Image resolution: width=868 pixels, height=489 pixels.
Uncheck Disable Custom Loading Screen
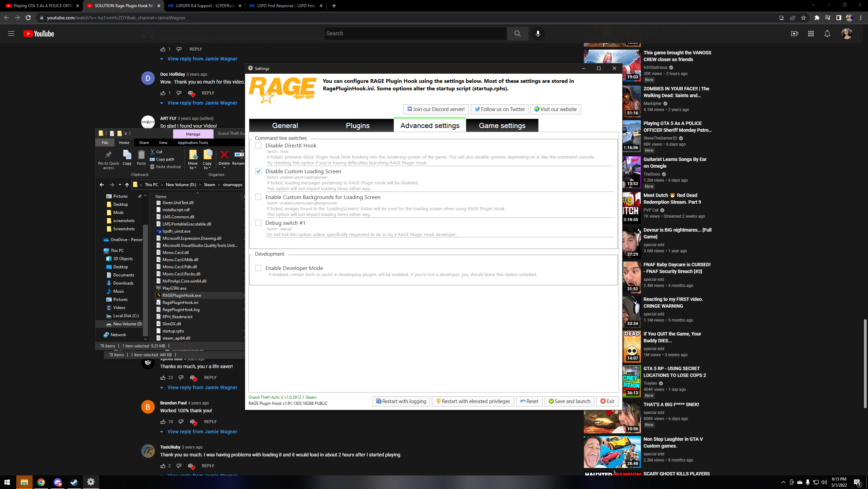coord(258,171)
